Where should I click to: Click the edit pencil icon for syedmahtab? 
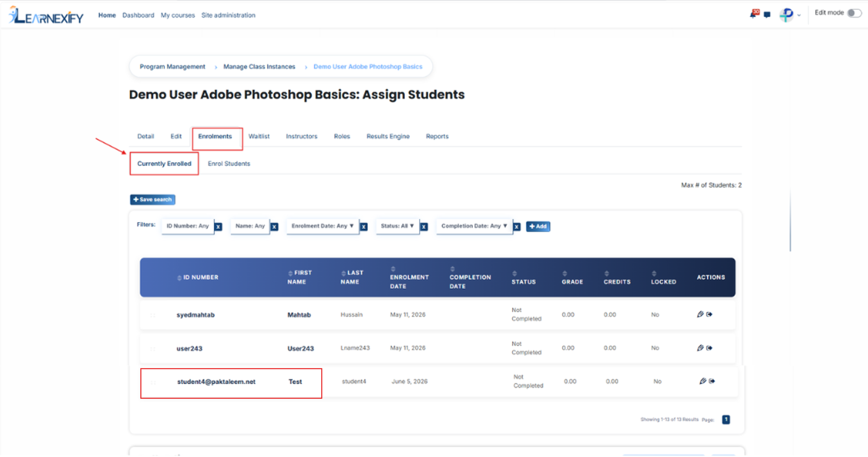(700, 314)
